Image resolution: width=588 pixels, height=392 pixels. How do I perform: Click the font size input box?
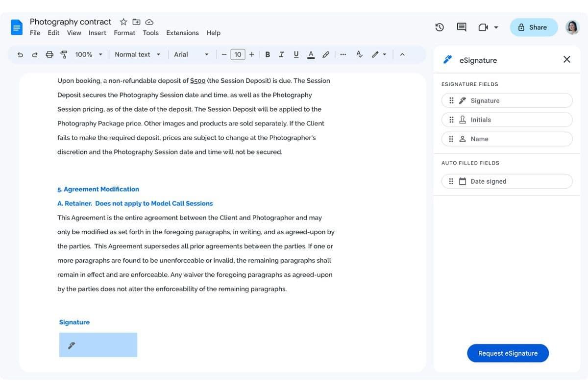238,54
